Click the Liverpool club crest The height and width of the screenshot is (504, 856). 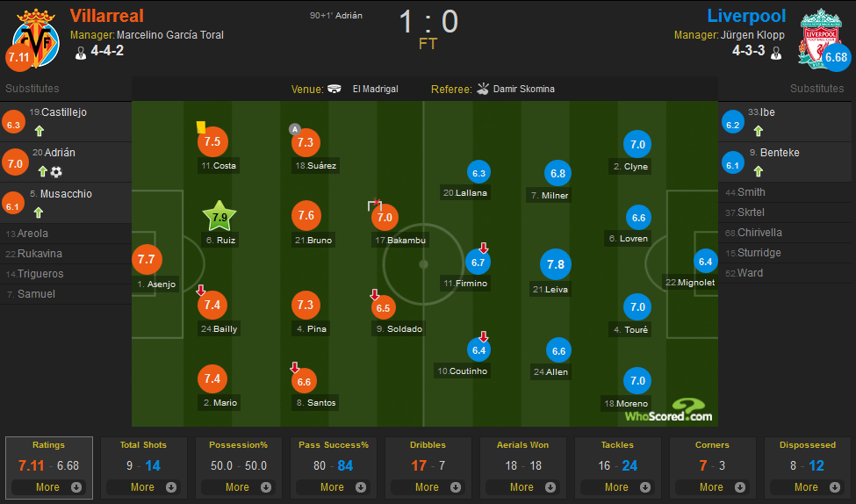(820, 39)
